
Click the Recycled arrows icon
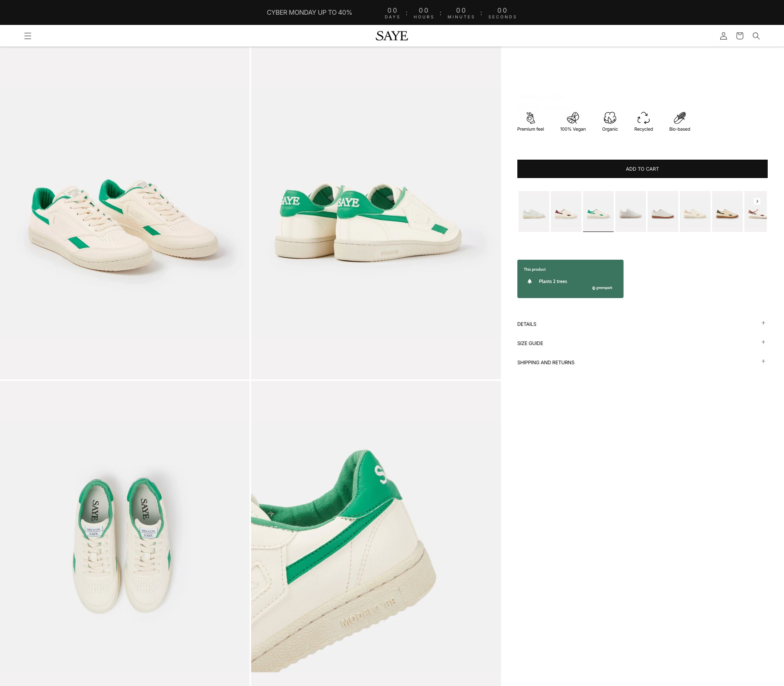[643, 118]
